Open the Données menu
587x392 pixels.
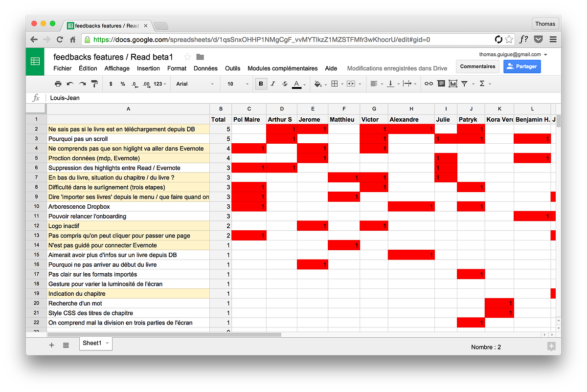pyautogui.click(x=205, y=68)
